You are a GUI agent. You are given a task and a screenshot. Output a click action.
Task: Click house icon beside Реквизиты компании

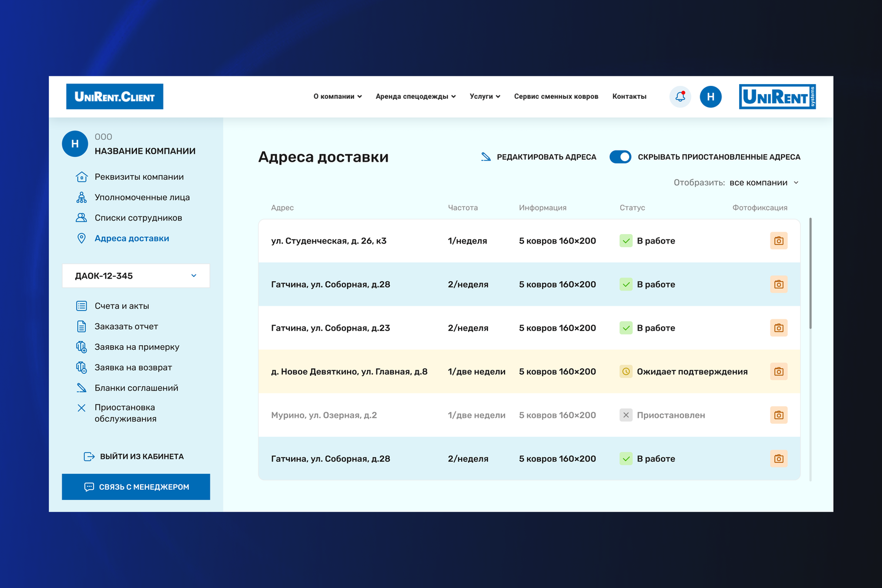pyautogui.click(x=82, y=177)
